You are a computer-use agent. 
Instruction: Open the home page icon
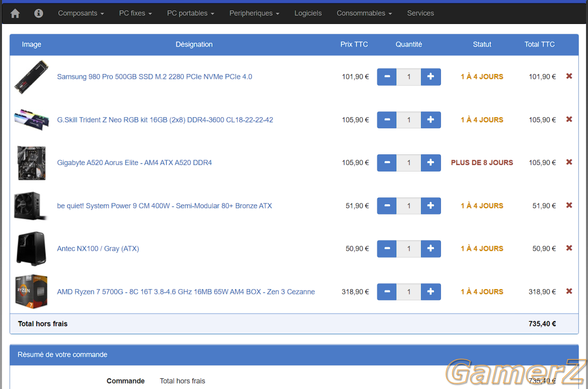tap(15, 13)
